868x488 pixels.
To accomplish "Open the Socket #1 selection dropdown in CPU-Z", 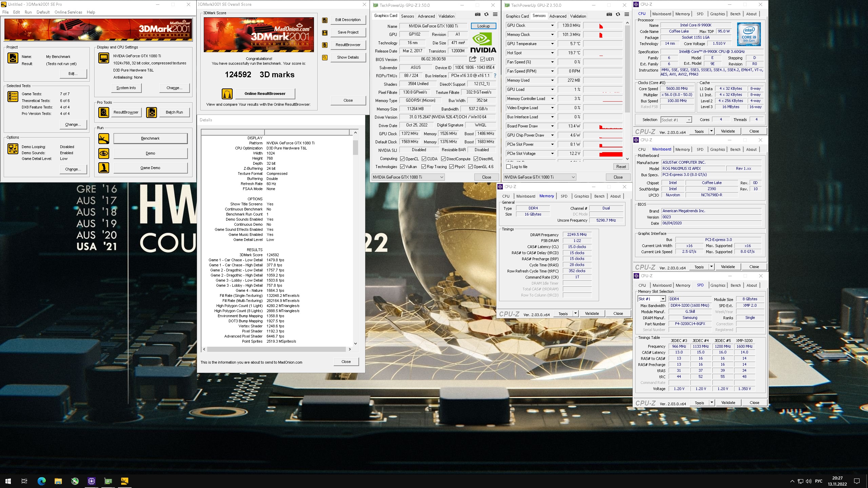I will pyautogui.click(x=676, y=120).
